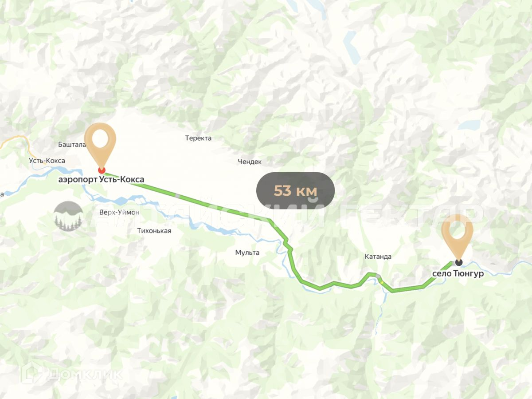
Task: Click the round forest logo icon
Action: point(68,216)
